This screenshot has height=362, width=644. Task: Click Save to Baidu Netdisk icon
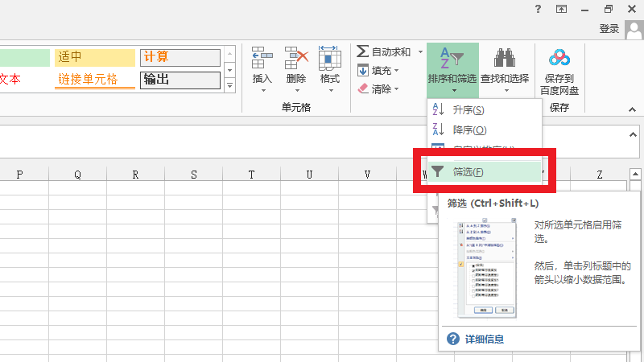pyautogui.click(x=559, y=58)
